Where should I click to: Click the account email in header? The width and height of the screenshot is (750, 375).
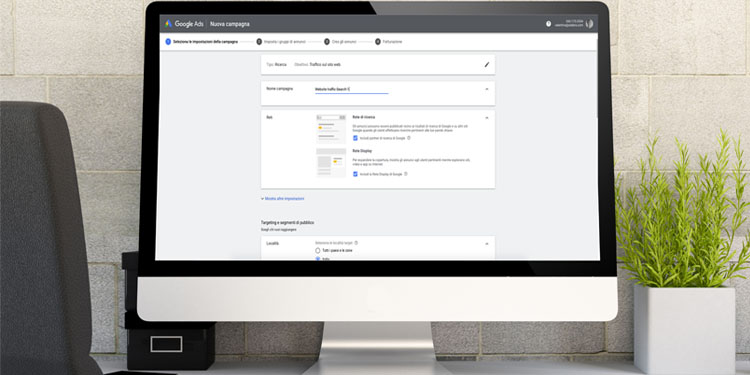[x=569, y=25]
